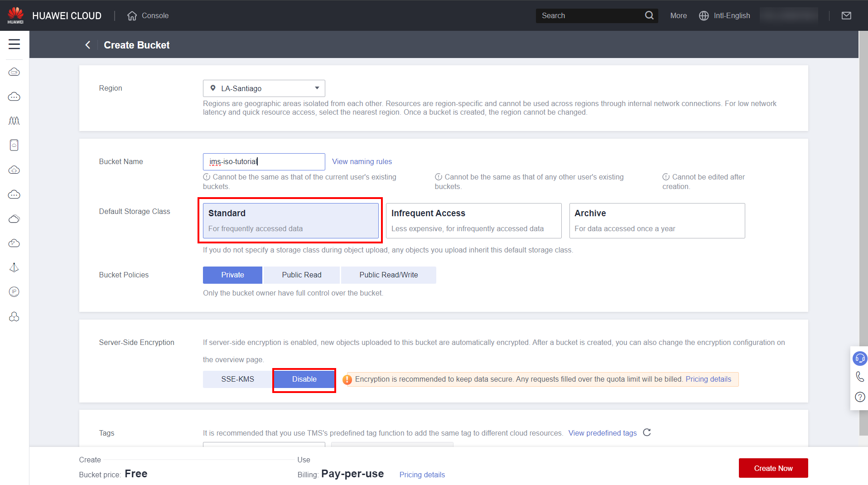Open the help question mark icon
Screen dimensions: 868x485
(x=859, y=397)
